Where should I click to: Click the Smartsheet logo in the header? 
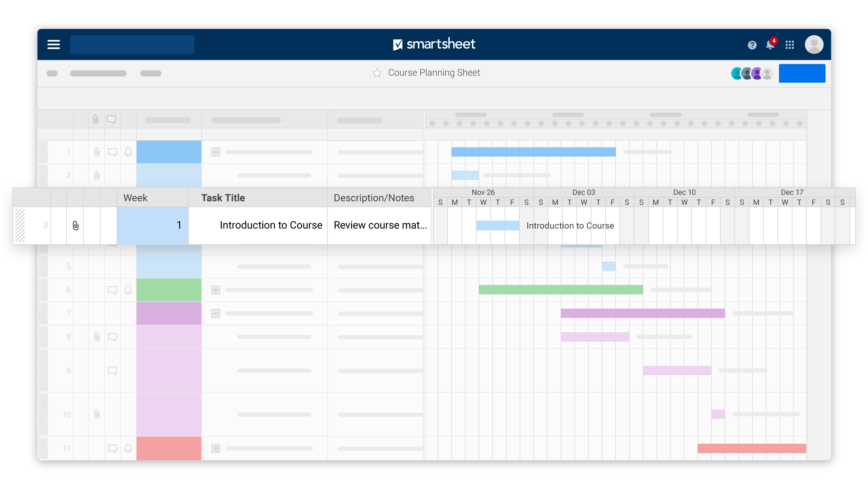point(434,44)
